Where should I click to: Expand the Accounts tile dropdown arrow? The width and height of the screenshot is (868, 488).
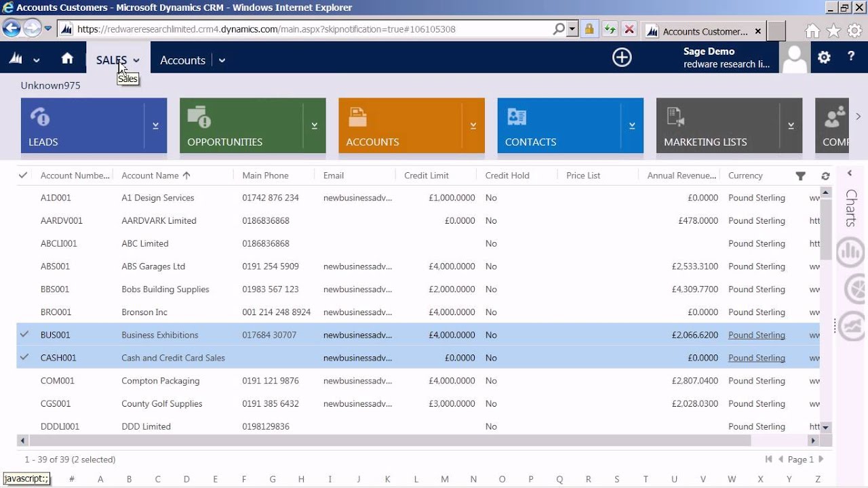(x=473, y=125)
